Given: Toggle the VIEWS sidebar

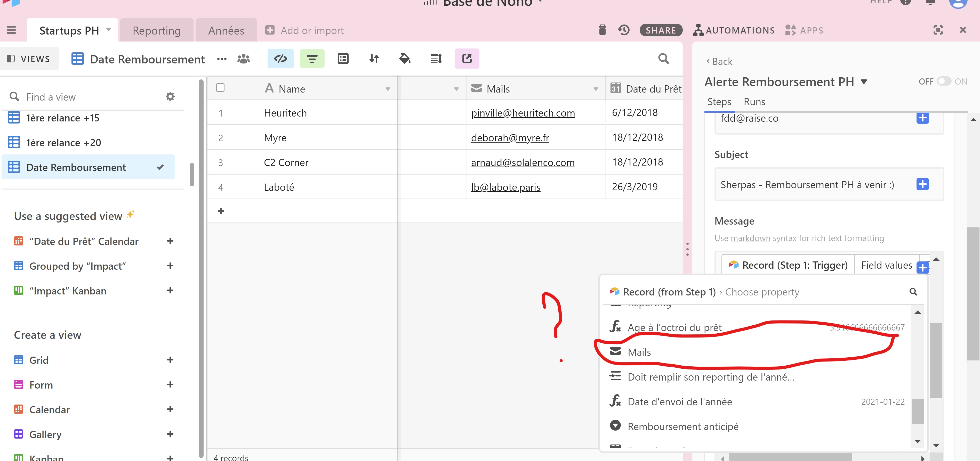Looking at the screenshot, I should click(29, 59).
